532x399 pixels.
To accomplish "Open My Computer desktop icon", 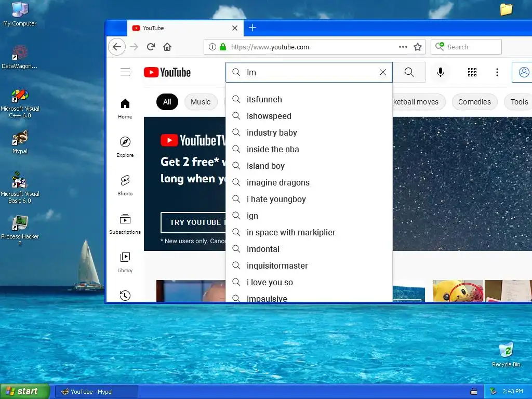I will [x=20, y=14].
